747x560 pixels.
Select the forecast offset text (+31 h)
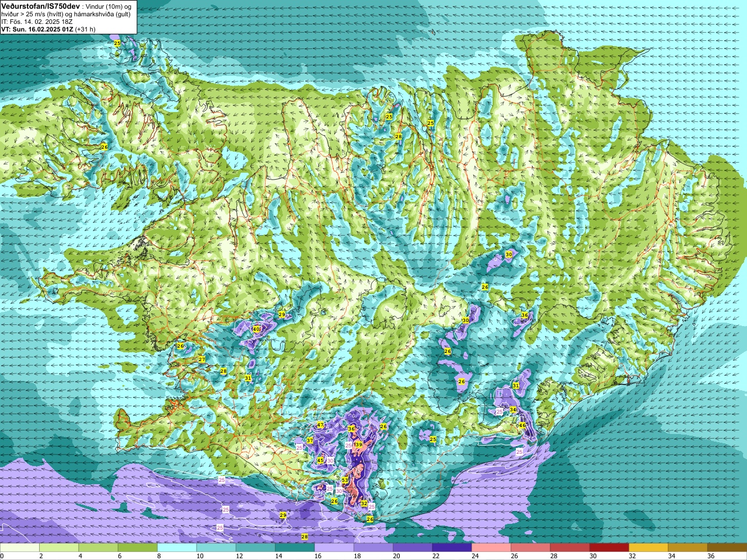[x=85, y=29]
